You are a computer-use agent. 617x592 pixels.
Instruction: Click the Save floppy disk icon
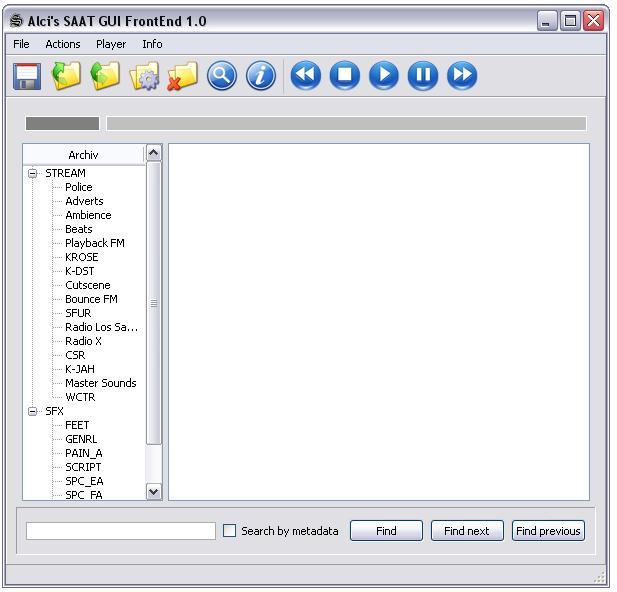tap(27, 76)
